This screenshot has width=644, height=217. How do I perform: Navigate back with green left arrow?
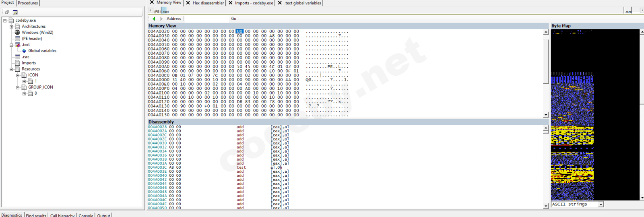[x=154, y=19]
